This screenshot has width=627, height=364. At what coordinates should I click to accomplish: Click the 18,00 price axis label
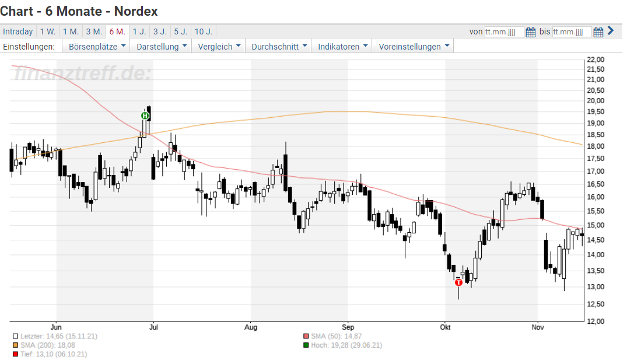596,146
